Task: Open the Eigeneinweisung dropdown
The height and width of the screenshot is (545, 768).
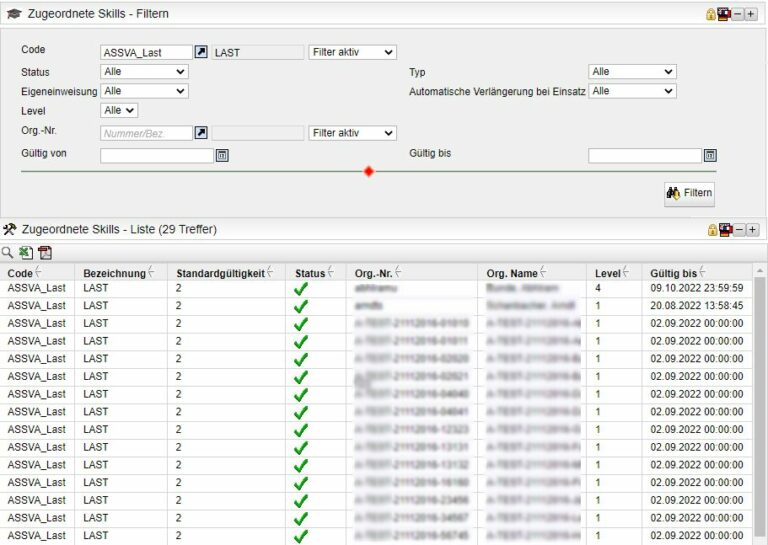Action: [144, 91]
